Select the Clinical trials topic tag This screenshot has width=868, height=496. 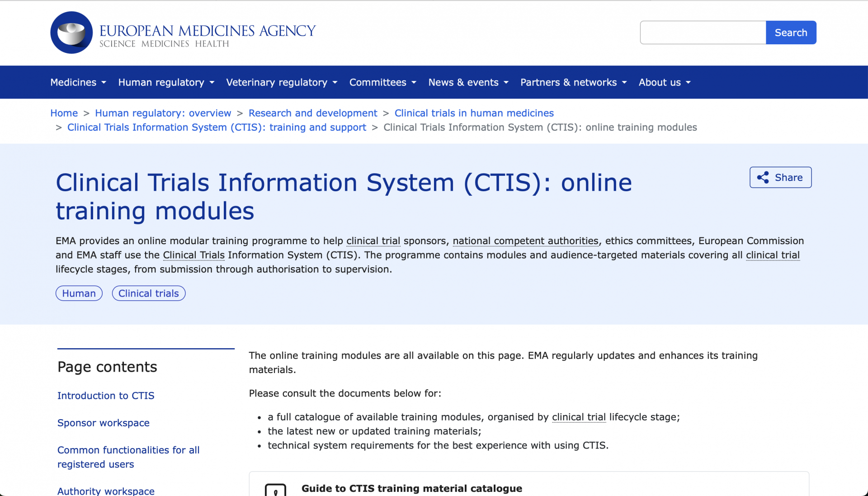click(x=148, y=293)
